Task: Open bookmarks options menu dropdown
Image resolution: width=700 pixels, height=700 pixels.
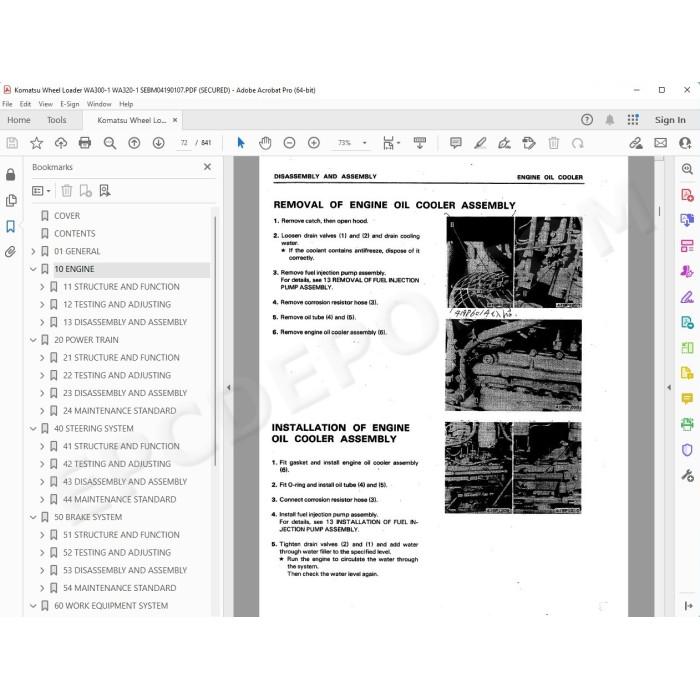Action: point(41,191)
